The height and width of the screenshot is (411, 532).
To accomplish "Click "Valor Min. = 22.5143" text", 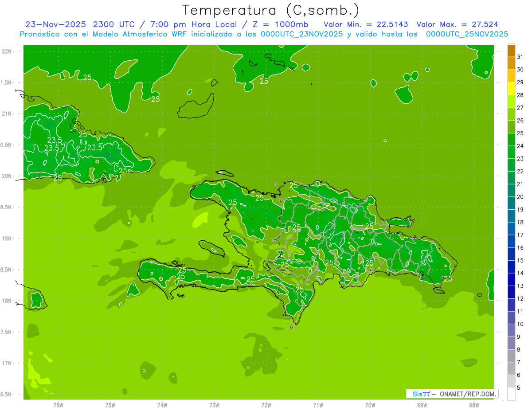I will 366,24.
